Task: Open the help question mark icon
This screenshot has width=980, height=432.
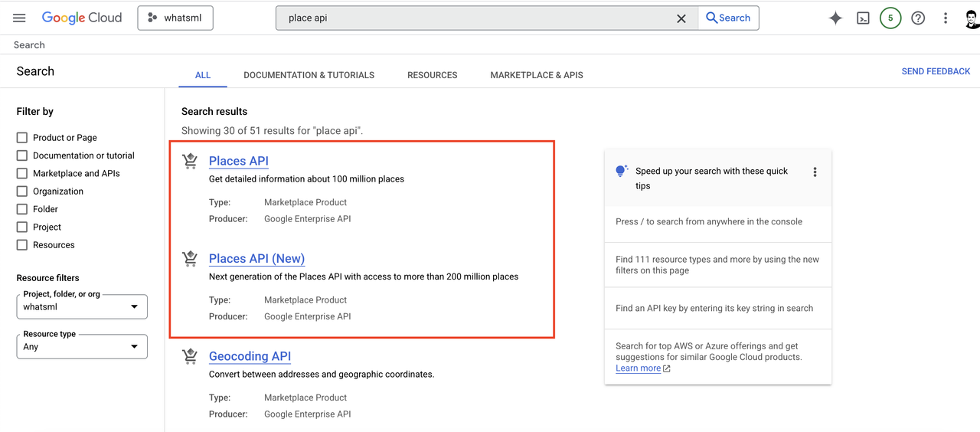Action: [x=918, y=18]
